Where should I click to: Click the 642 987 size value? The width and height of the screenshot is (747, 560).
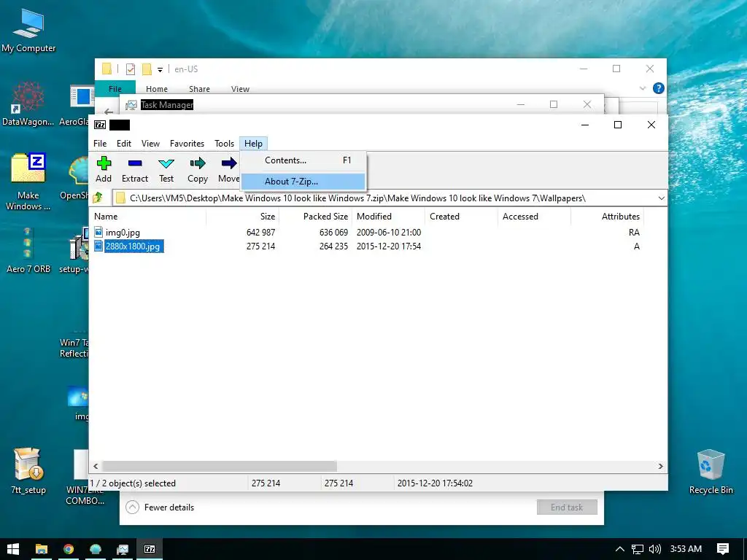[x=260, y=233]
